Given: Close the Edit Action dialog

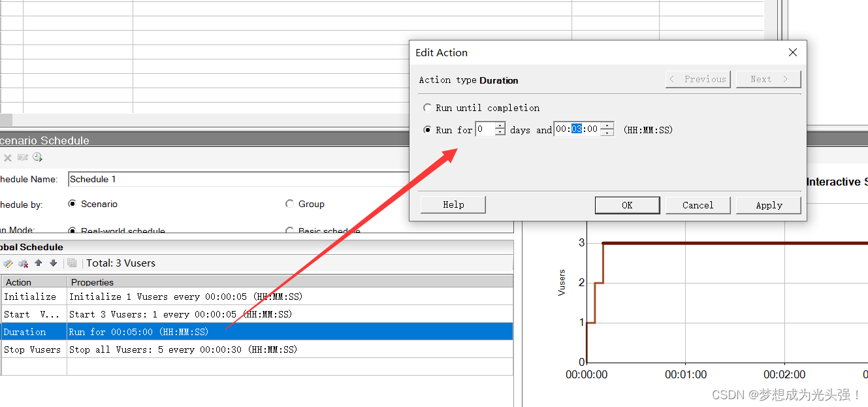Looking at the screenshot, I should 793,52.
